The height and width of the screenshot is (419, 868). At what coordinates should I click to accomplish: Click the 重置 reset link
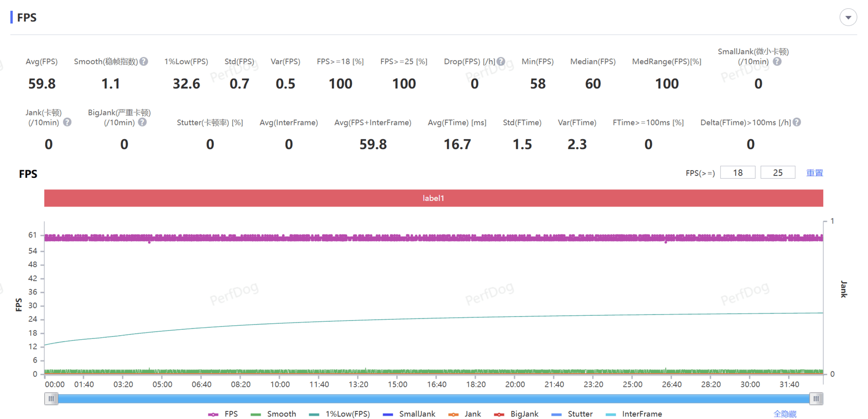pyautogui.click(x=814, y=173)
